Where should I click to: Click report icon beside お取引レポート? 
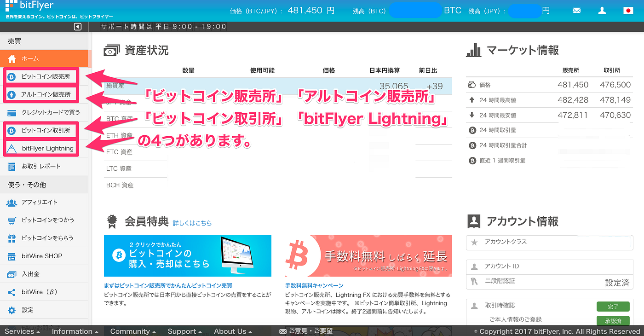(12, 166)
